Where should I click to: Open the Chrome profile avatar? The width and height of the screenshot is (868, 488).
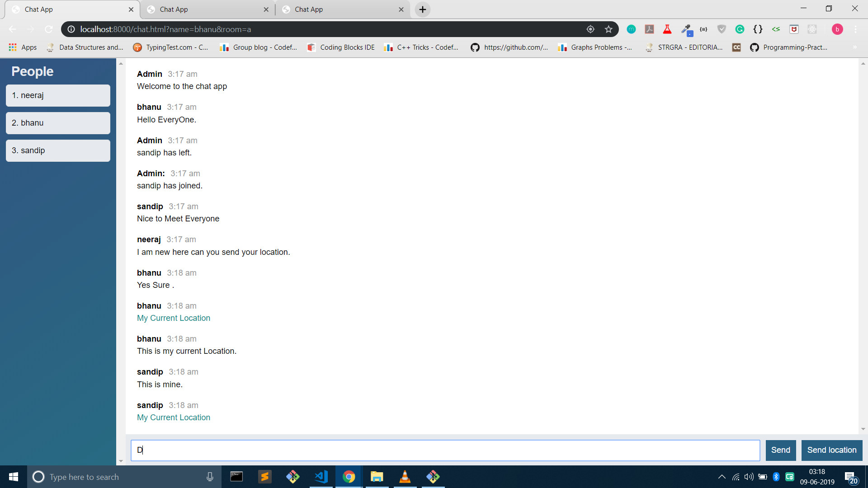coord(837,29)
